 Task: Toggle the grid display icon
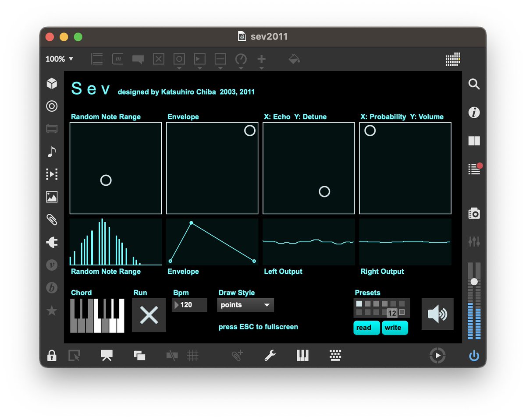[193, 356]
